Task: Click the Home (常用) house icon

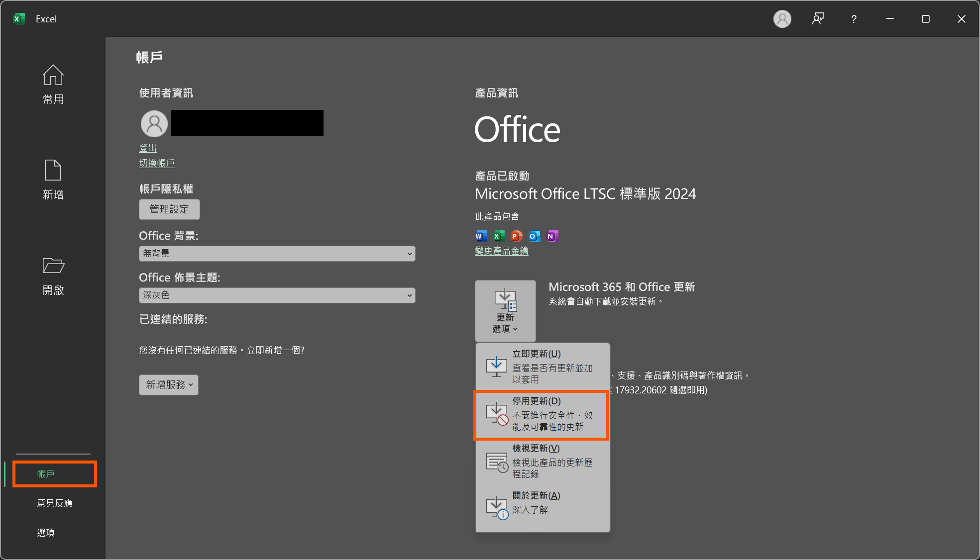Action: (53, 76)
